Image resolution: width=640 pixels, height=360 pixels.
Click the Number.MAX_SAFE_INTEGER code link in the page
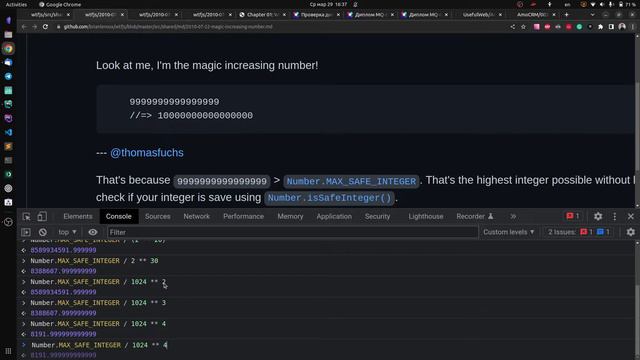(351, 181)
